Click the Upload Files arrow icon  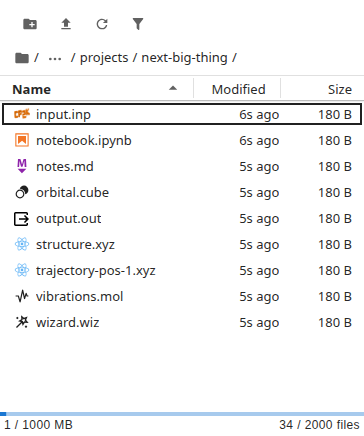pyautogui.click(x=66, y=24)
